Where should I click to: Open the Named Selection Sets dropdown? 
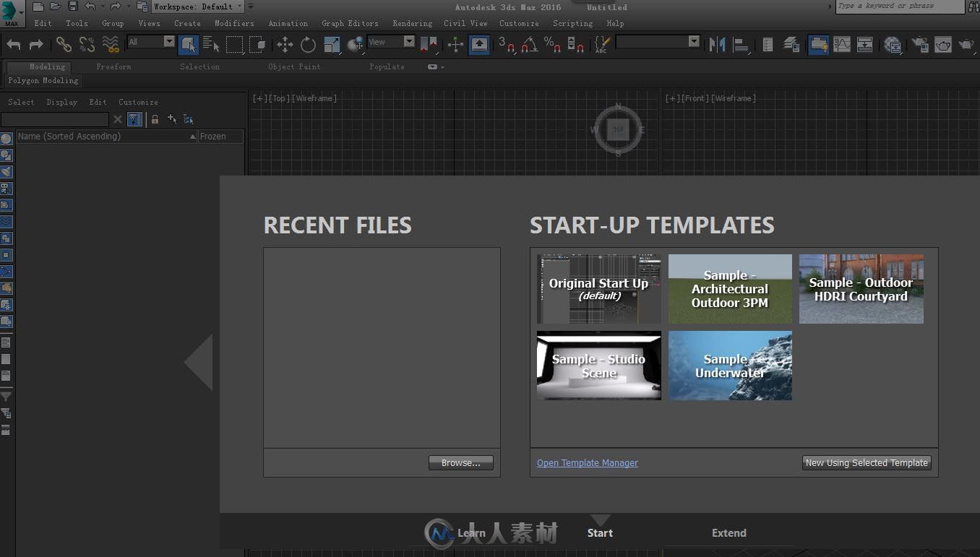click(658, 42)
